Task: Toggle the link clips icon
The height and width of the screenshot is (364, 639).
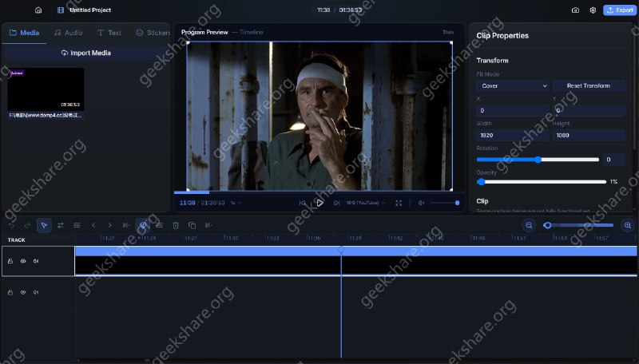Action: point(143,225)
